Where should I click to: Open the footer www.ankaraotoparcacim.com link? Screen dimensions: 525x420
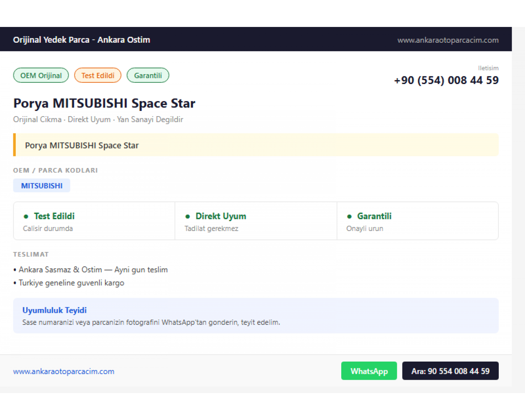pos(64,371)
